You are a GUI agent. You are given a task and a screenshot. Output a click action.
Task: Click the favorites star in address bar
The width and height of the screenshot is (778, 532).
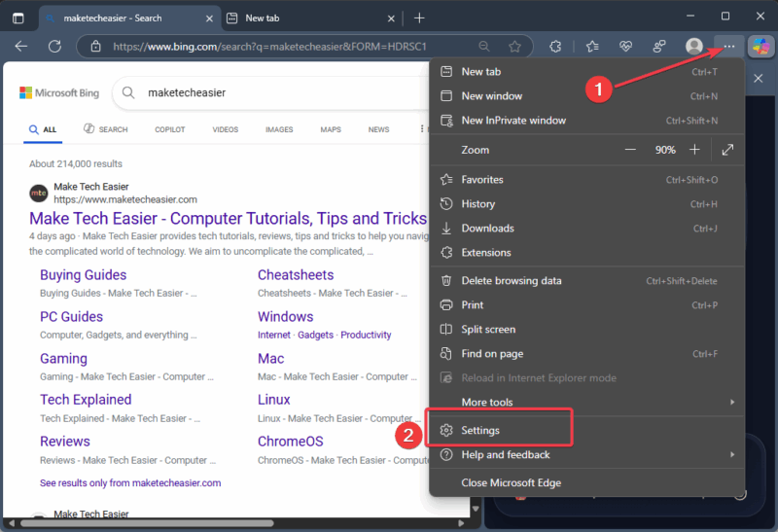(x=514, y=46)
